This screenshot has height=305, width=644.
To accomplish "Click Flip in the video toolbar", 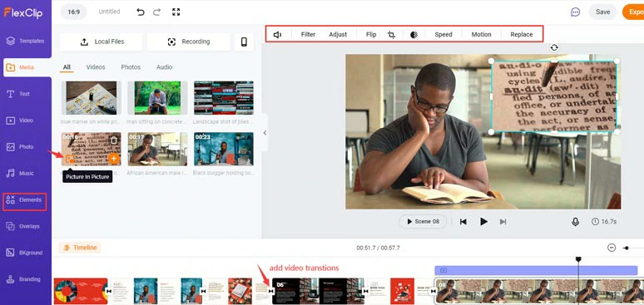I will pos(371,34).
